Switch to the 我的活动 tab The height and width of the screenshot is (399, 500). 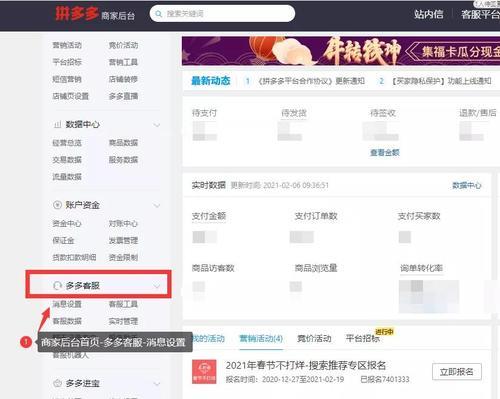209,339
